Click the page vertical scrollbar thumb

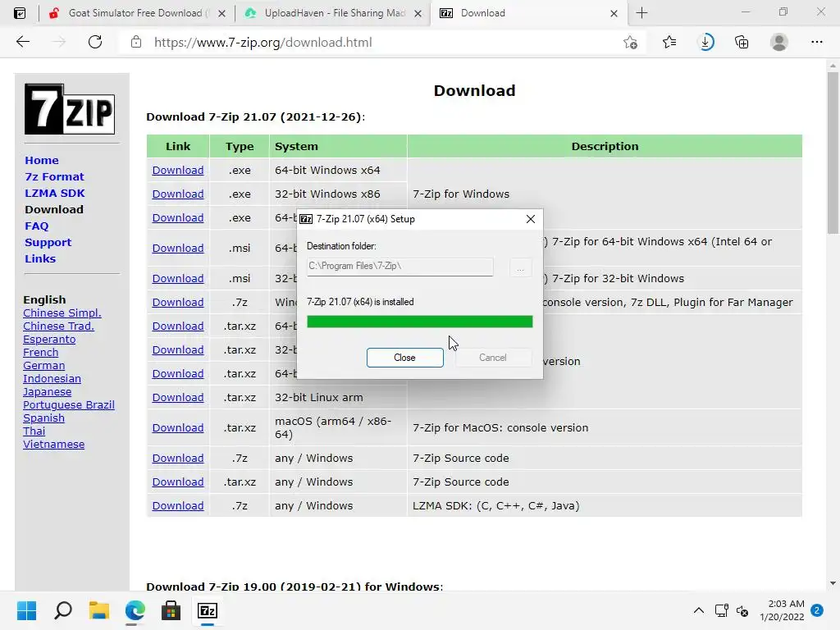tap(833, 153)
